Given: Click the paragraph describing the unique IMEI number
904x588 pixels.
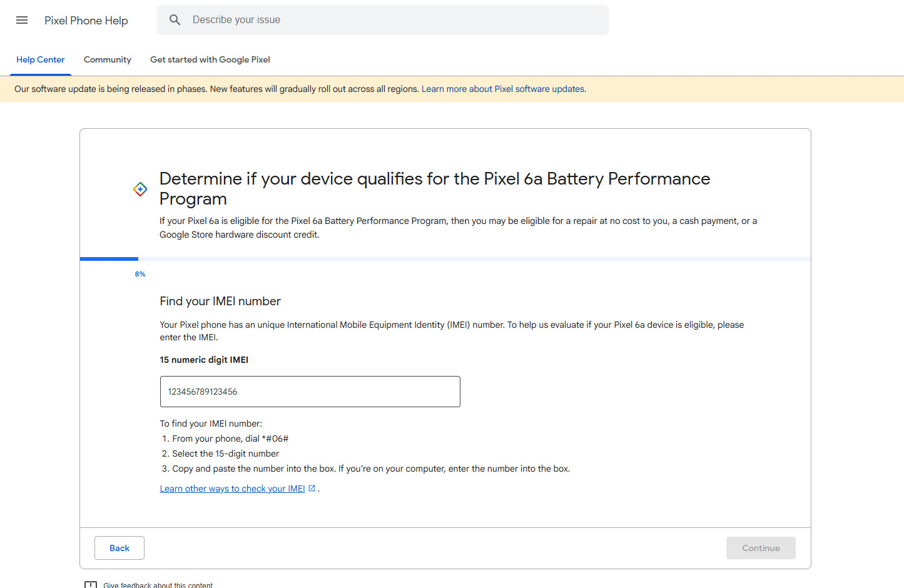Looking at the screenshot, I should (452, 331).
